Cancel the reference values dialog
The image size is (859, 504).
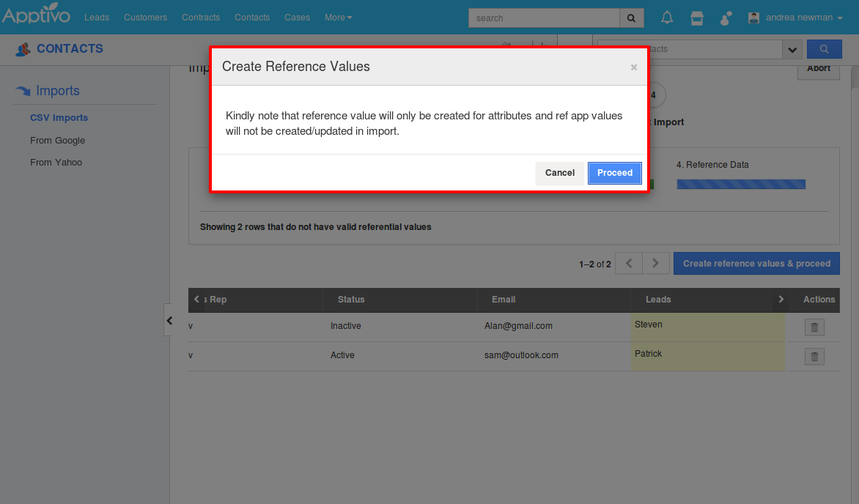coord(560,173)
